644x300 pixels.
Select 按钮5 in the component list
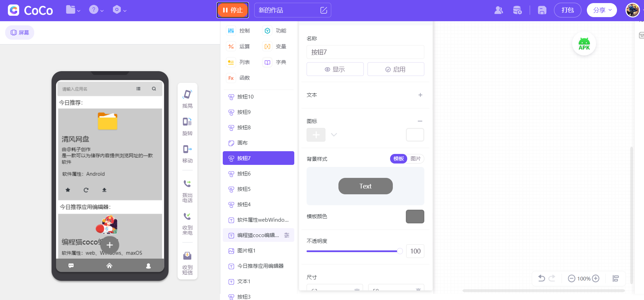(258, 189)
